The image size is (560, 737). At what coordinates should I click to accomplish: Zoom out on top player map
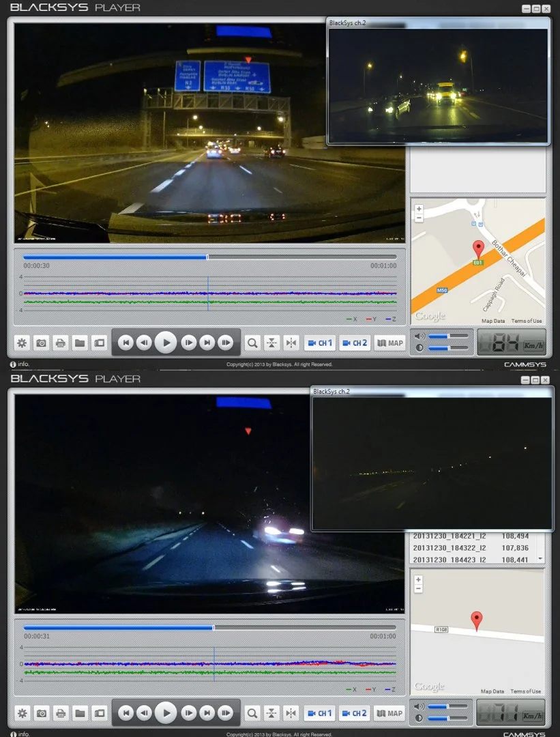tap(419, 218)
